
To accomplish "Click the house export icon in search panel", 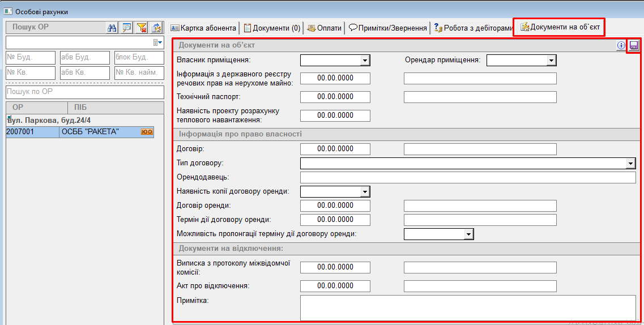I will 156,28.
